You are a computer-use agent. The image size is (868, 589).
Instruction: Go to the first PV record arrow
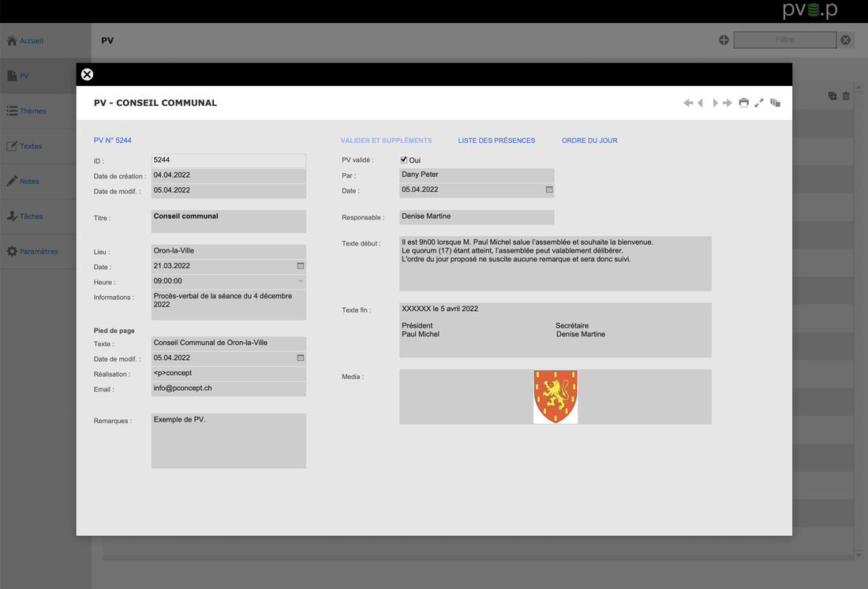(688, 103)
